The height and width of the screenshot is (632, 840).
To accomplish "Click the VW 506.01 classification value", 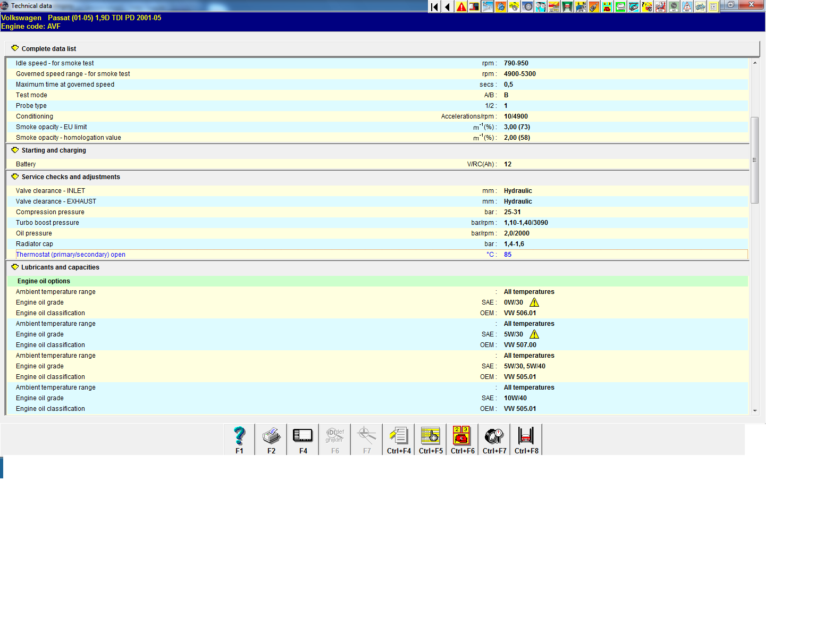I will 520,313.
